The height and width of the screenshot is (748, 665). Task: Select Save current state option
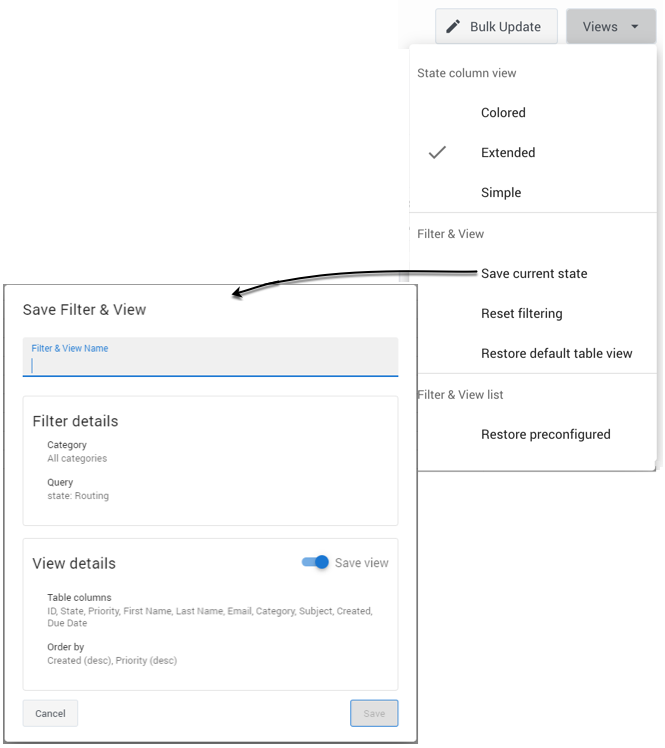coord(534,273)
